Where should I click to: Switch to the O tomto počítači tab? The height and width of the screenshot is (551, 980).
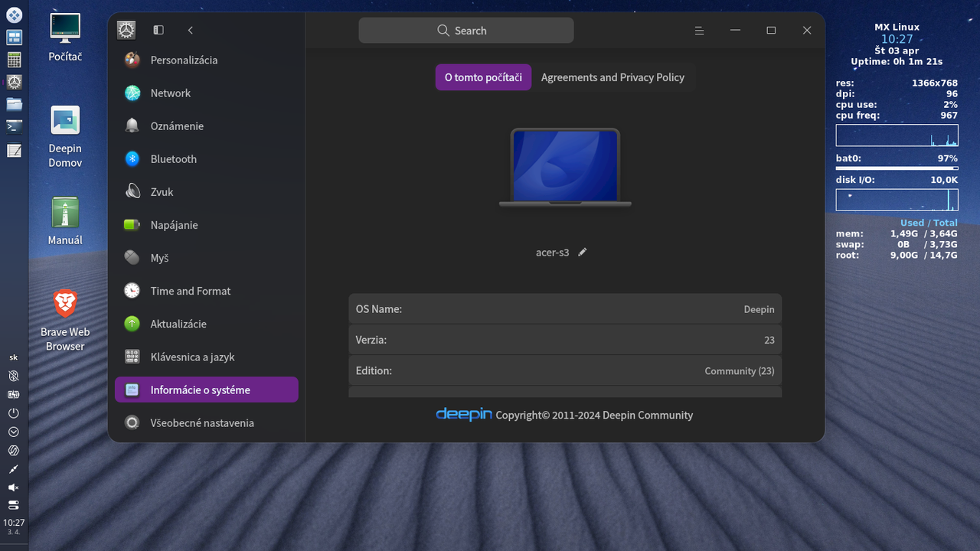coord(483,77)
